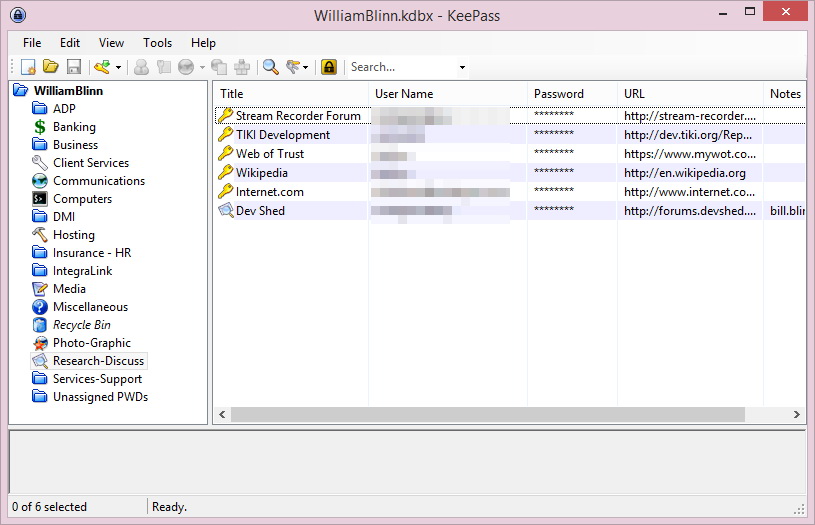Click the entry list horizontal scrollbar thumb
The image size is (815, 525).
(x=488, y=414)
